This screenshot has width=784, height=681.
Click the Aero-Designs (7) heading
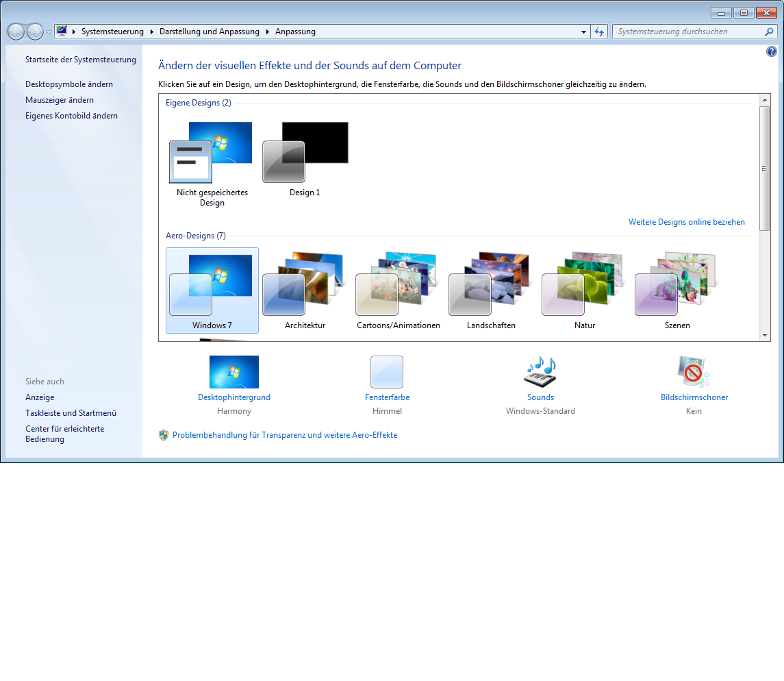(196, 236)
